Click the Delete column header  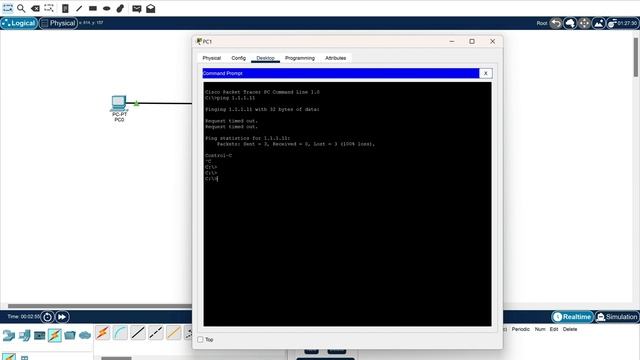click(x=570, y=329)
